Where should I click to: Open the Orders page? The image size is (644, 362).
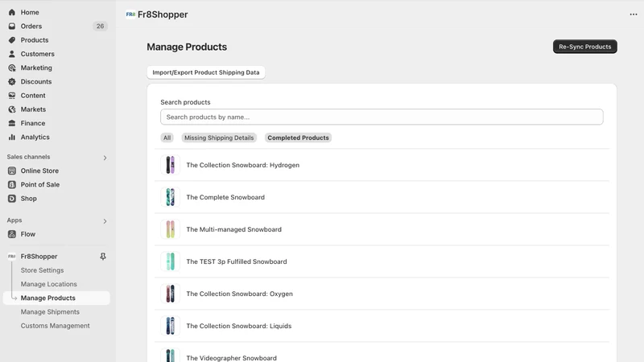tap(31, 27)
